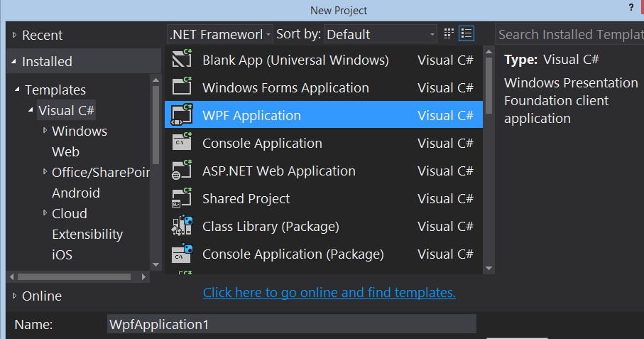644x339 pixels.
Task: Collapse the Visual C# tree node
Action: coord(31,109)
